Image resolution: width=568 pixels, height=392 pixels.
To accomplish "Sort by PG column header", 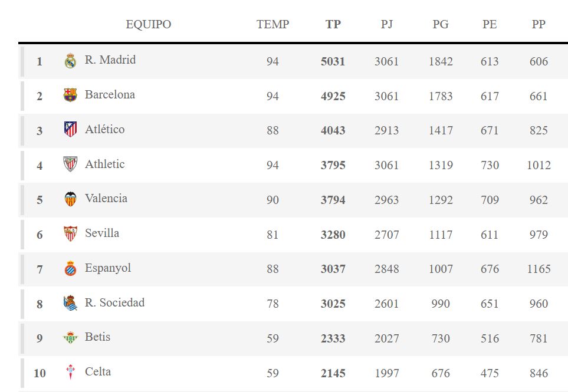I will [441, 24].
